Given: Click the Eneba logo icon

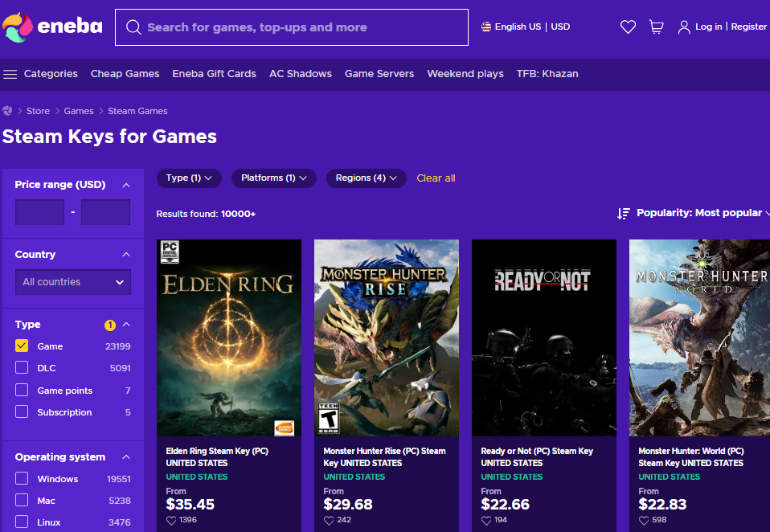Looking at the screenshot, I should coord(18,27).
